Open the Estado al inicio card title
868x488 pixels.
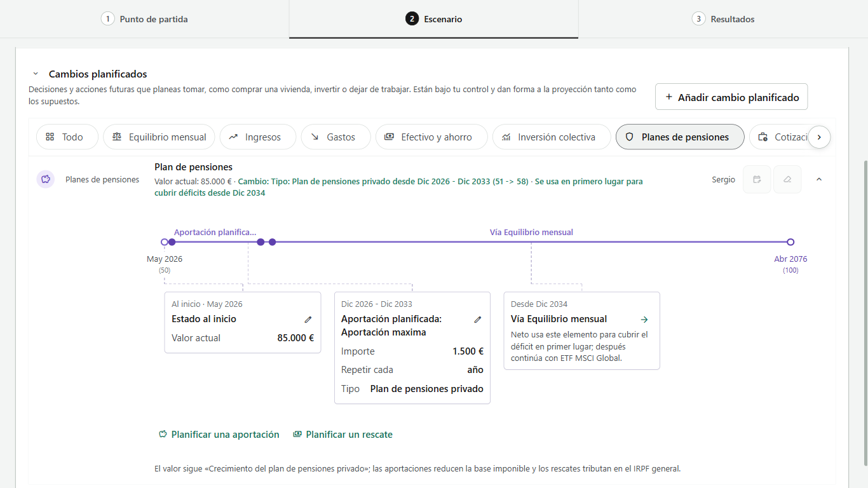204,319
